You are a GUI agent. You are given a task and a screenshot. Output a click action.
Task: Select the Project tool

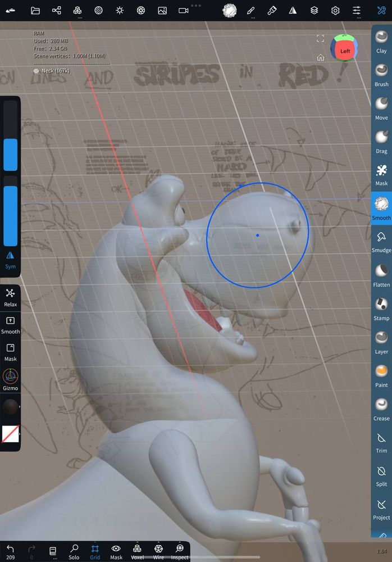pos(381,509)
